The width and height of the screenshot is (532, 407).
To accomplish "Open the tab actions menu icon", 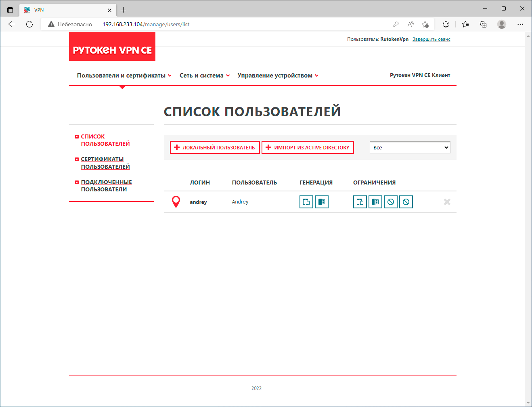I will 10,10.
